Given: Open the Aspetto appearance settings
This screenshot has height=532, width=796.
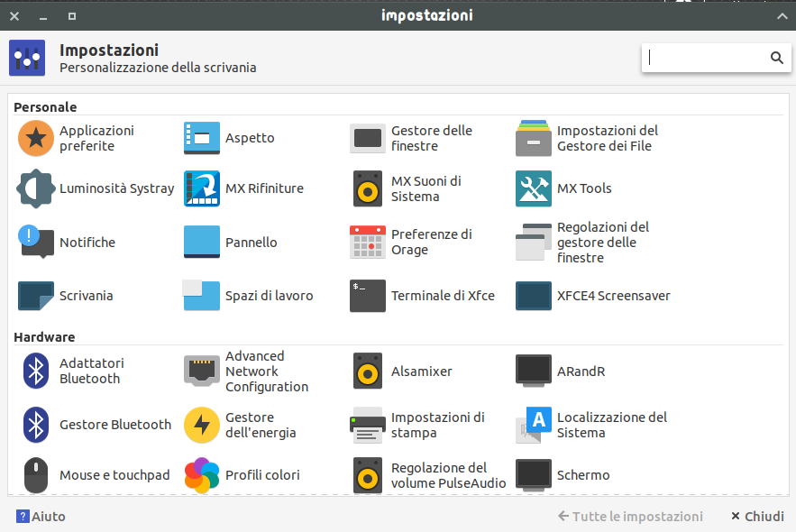Looking at the screenshot, I should [x=230, y=138].
